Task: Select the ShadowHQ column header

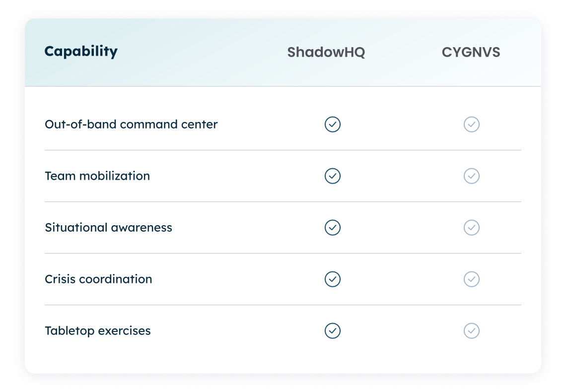Action: (x=326, y=52)
